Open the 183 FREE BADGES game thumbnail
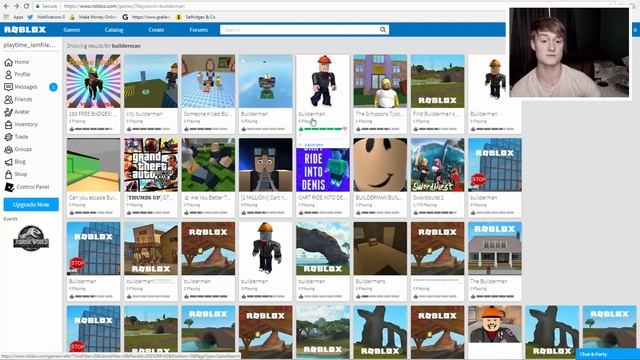Screen dimensions: 640x360 coord(93,81)
